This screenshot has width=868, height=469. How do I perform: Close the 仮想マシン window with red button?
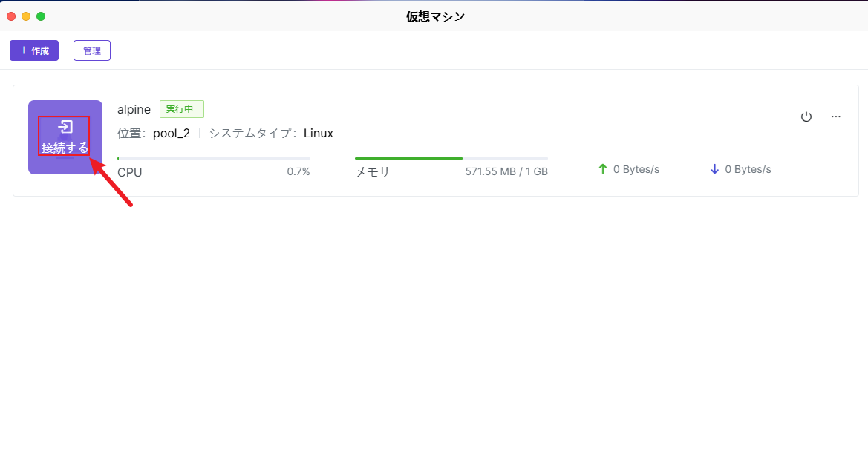[x=11, y=16]
